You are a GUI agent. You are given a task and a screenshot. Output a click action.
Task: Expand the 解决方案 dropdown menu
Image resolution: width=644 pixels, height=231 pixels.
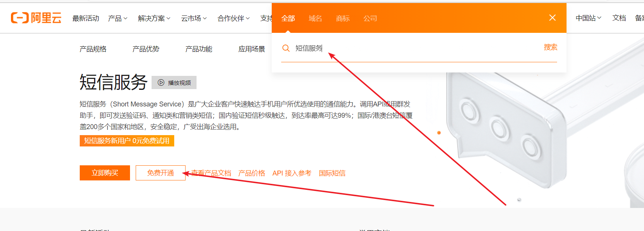[x=154, y=18]
